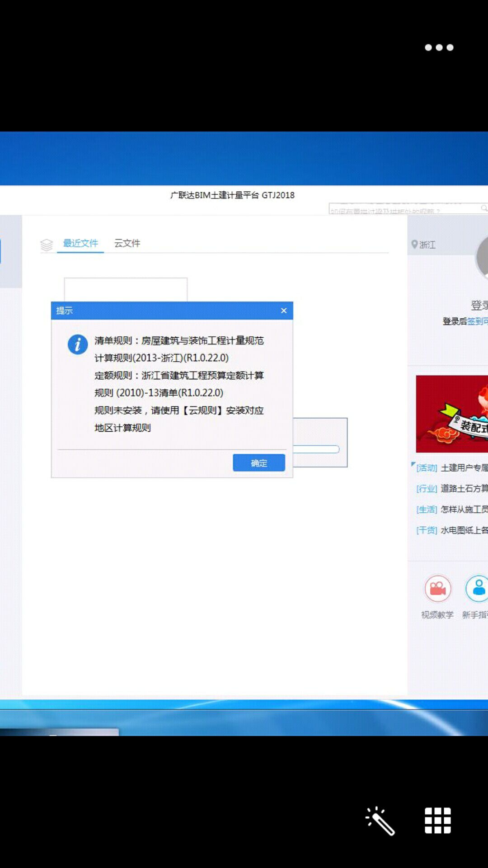The image size is (488, 868).
Task: Close the 提示 dialog with X
Action: point(284,311)
